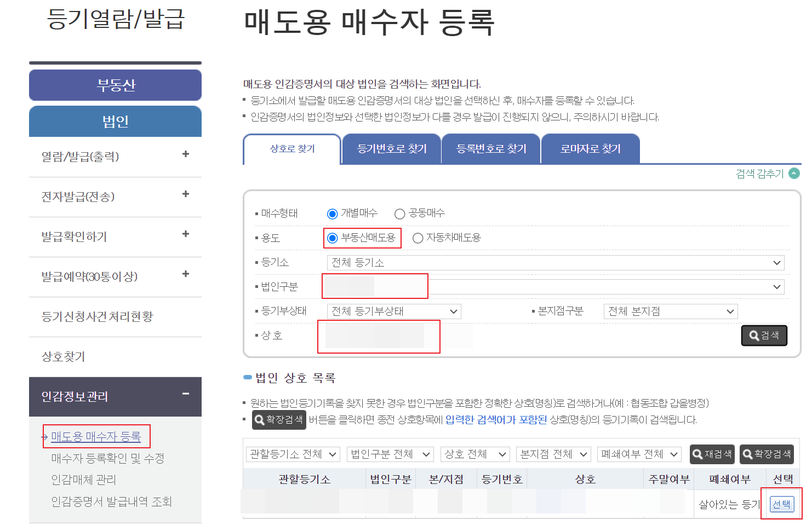Open 법인구분 전체 filter dropdown
Screen dimensions: 812x531
pos(390,454)
